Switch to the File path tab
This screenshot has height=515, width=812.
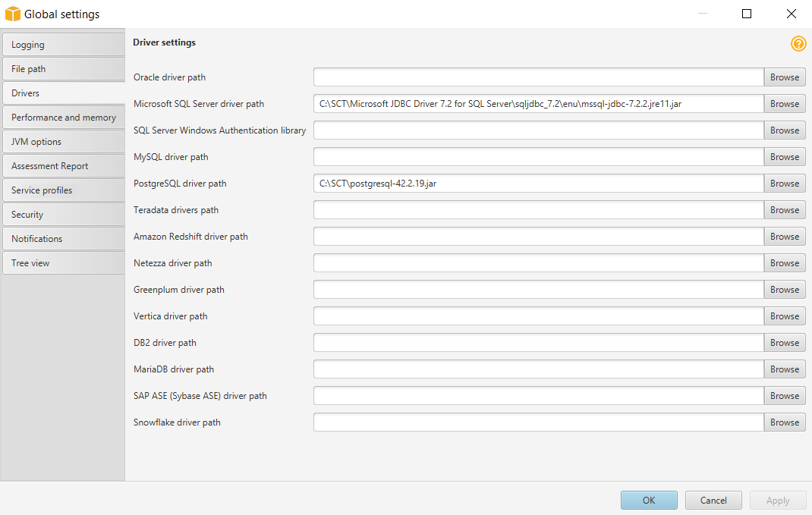click(62, 69)
